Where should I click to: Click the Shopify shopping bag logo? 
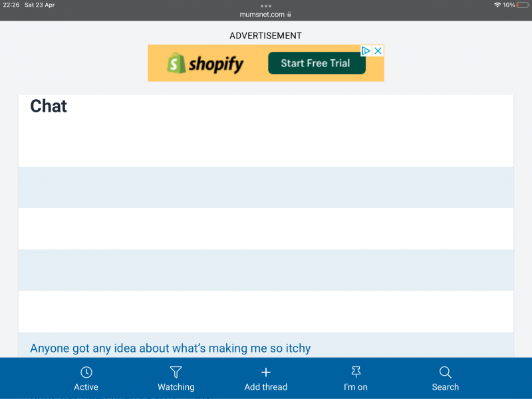click(x=176, y=63)
